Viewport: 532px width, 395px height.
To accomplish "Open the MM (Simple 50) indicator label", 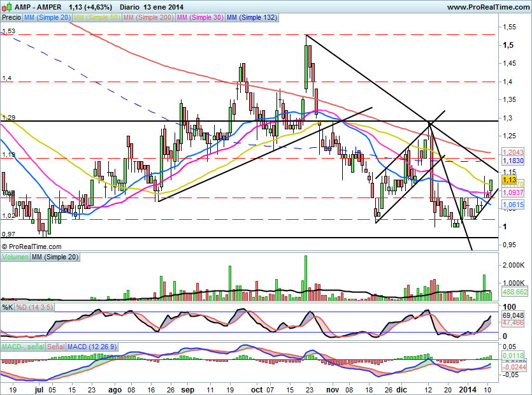I will click(x=97, y=17).
